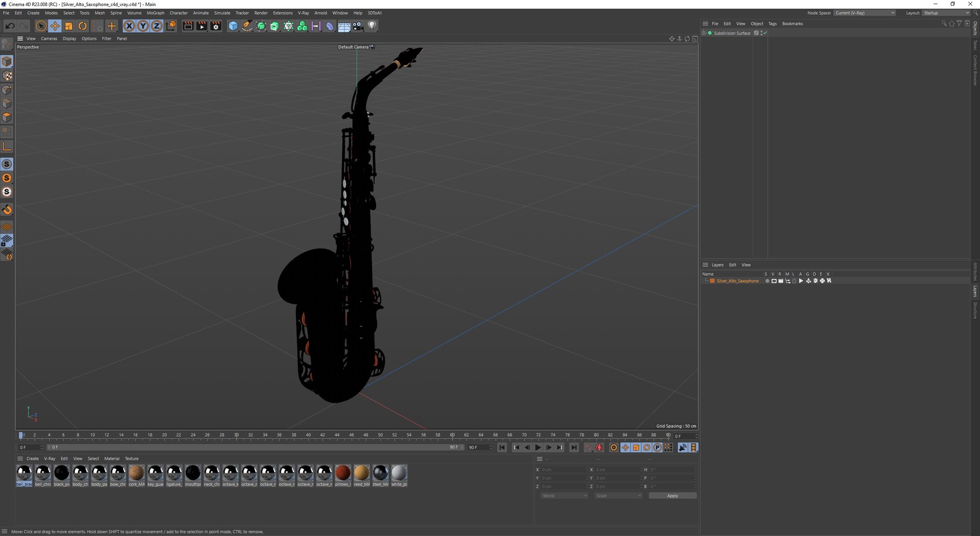Screen dimensions: 980x536
Task: Open the Render menu
Action: coord(261,13)
